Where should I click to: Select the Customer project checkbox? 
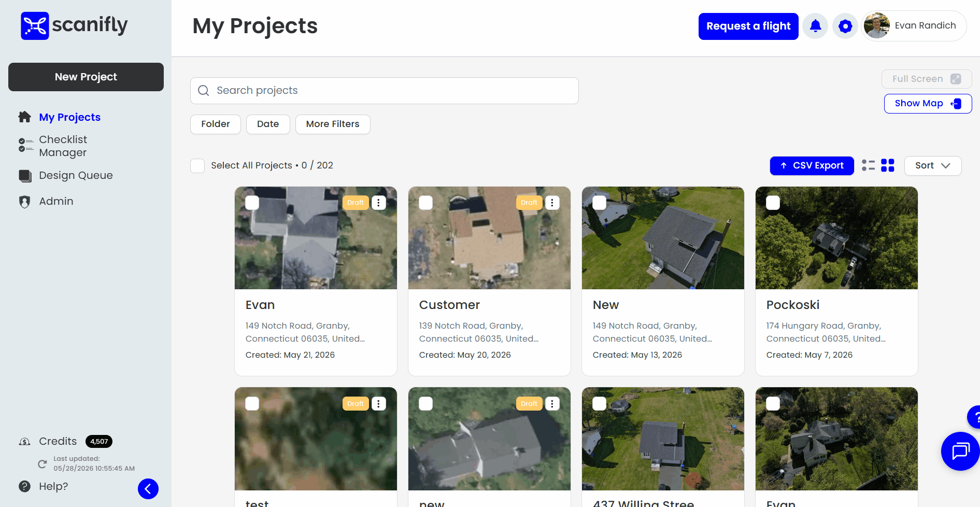click(426, 203)
